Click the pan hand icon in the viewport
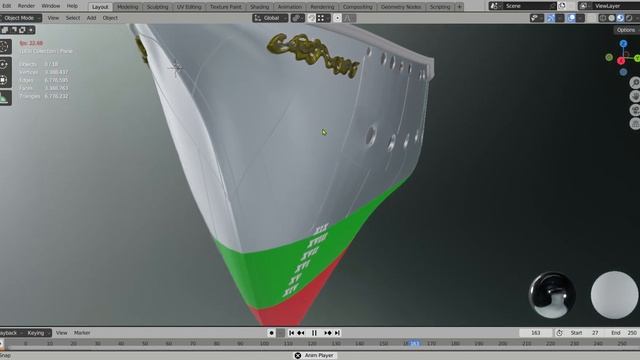This screenshot has width=640, height=360. (x=635, y=96)
